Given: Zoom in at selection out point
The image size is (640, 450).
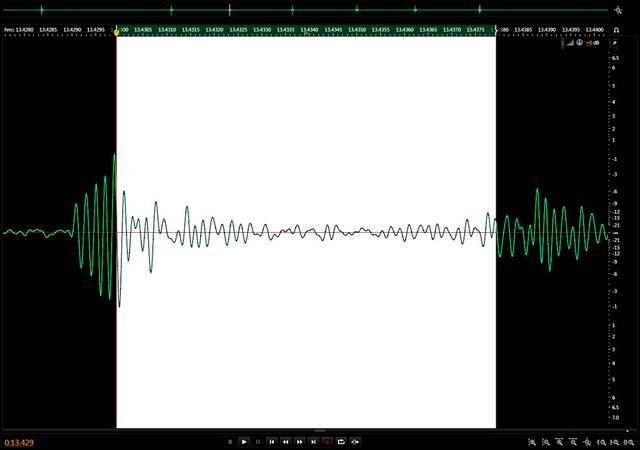Looking at the screenshot, I should (x=615, y=442).
